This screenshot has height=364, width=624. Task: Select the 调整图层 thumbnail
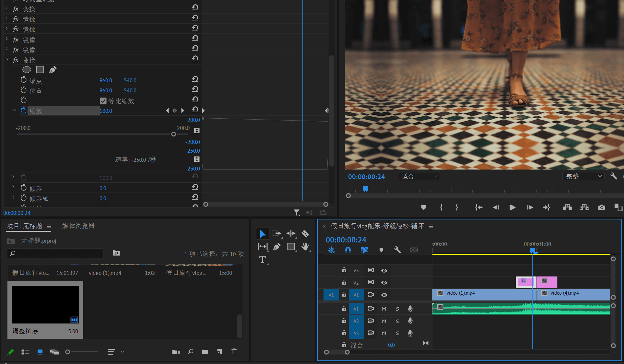tap(45, 304)
